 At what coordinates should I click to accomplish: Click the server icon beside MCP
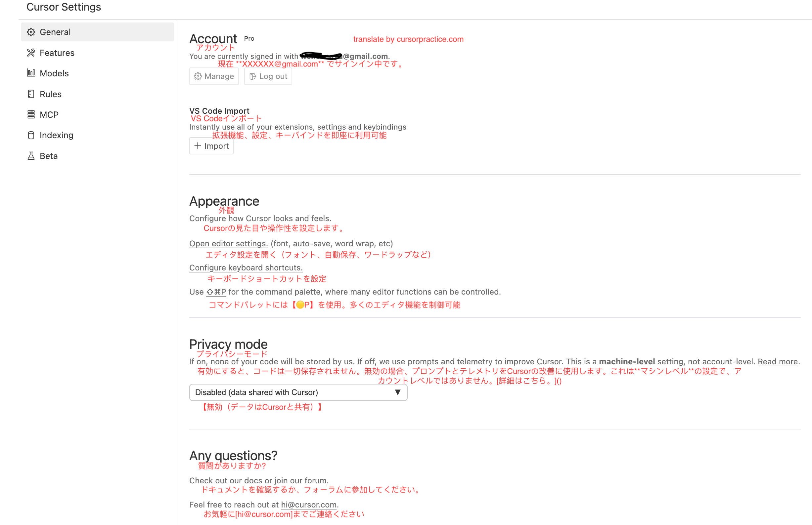31,114
